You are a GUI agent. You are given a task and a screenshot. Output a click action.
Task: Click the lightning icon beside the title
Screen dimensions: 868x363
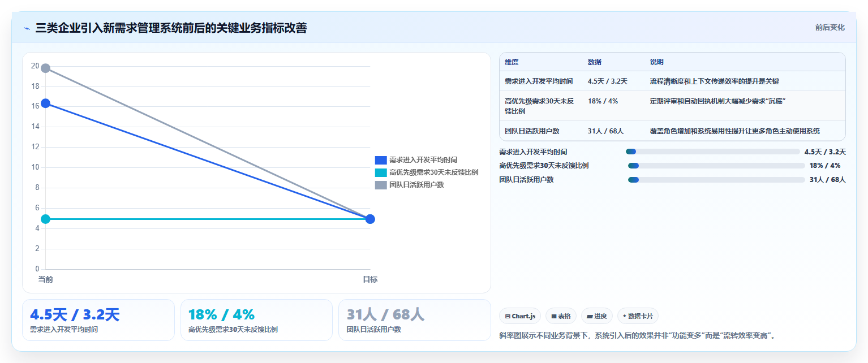coord(27,28)
